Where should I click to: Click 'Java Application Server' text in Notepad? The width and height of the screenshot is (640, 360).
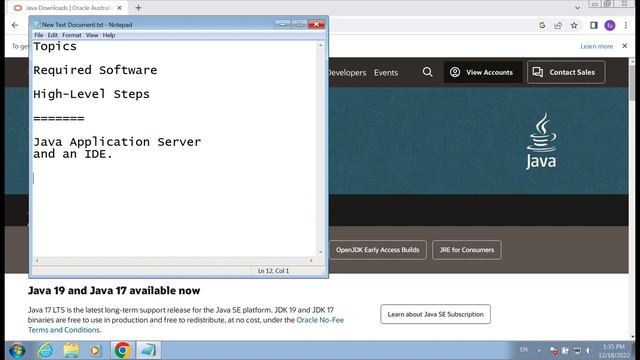point(117,142)
